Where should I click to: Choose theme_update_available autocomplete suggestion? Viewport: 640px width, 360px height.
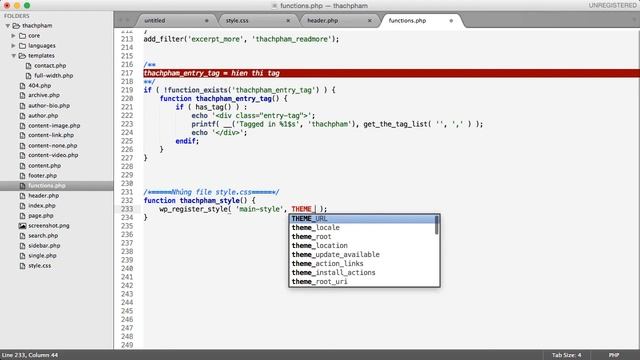tap(362, 255)
